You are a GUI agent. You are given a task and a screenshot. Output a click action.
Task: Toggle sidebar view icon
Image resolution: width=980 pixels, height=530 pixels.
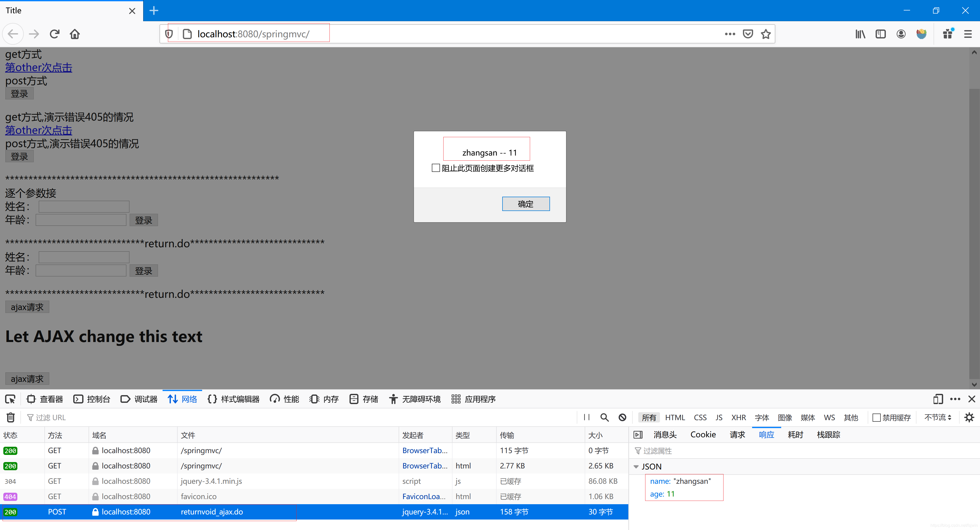pyautogui.click(x=881, y=34)
